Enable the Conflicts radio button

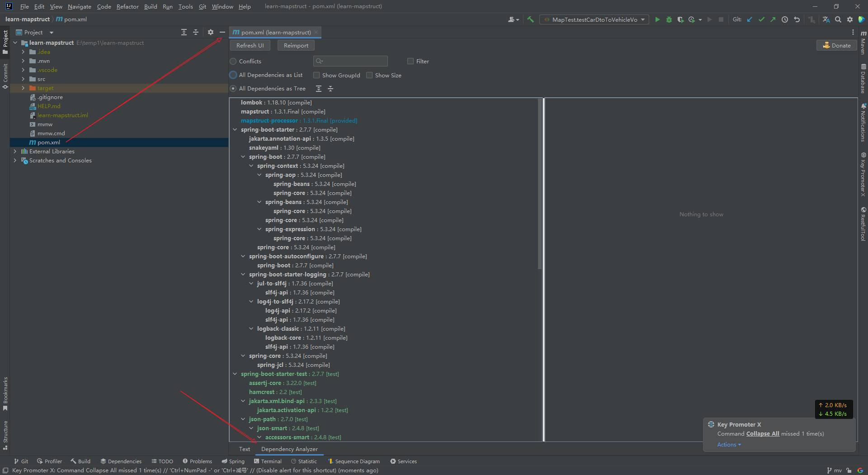click(233, 61)
